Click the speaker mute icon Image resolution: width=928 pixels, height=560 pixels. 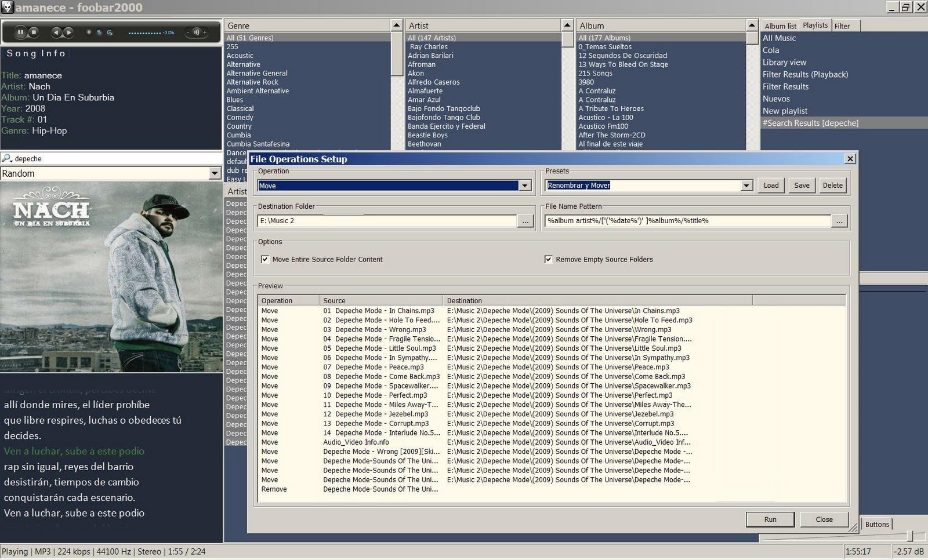197,32
